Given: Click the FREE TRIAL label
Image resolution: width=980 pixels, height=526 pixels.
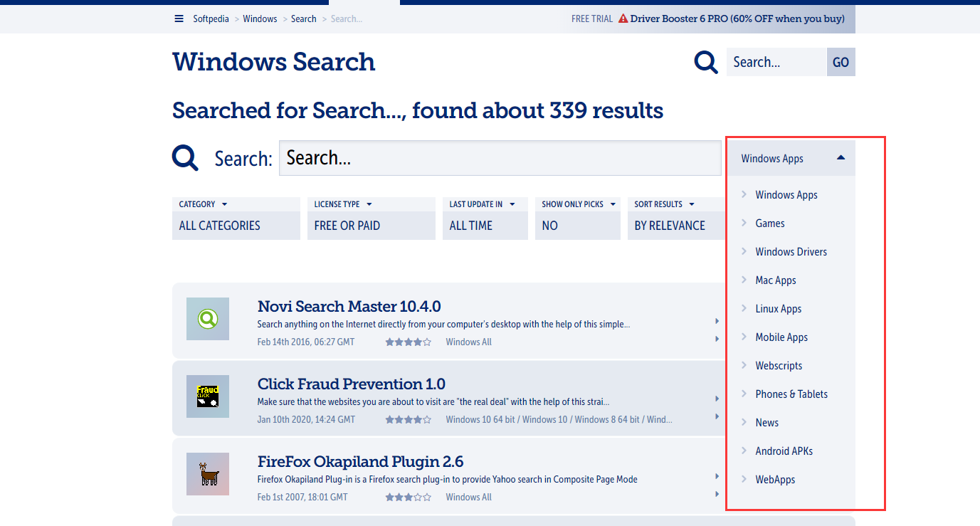Looking at the screenshot, I should 592,19.
